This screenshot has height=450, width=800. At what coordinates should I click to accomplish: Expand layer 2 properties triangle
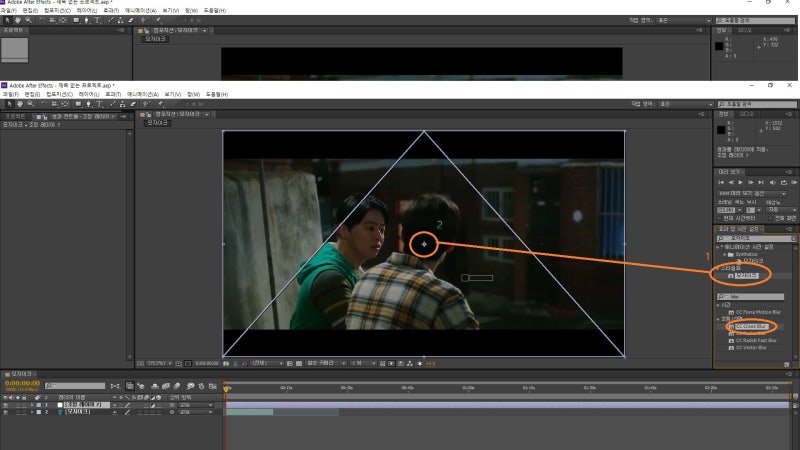point(32,412)
